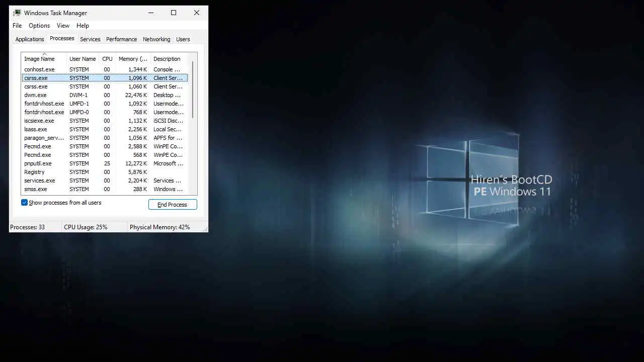Open the View menu

coord(63,26)
